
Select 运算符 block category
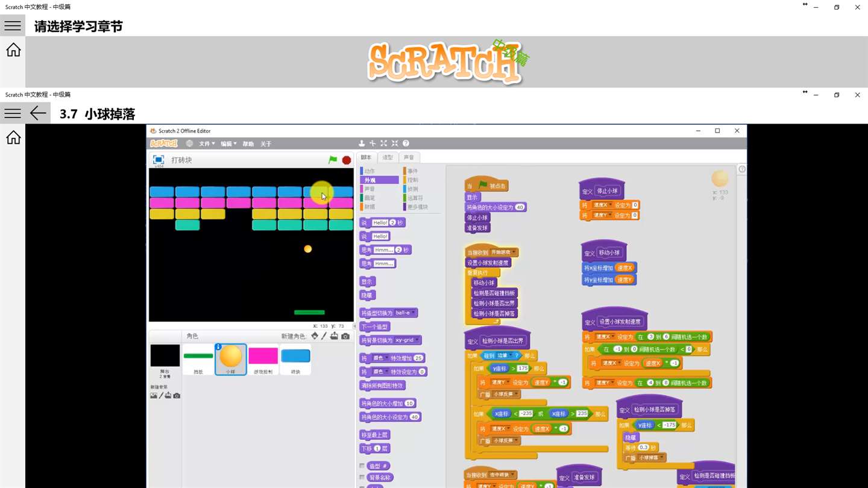point(415,198)
